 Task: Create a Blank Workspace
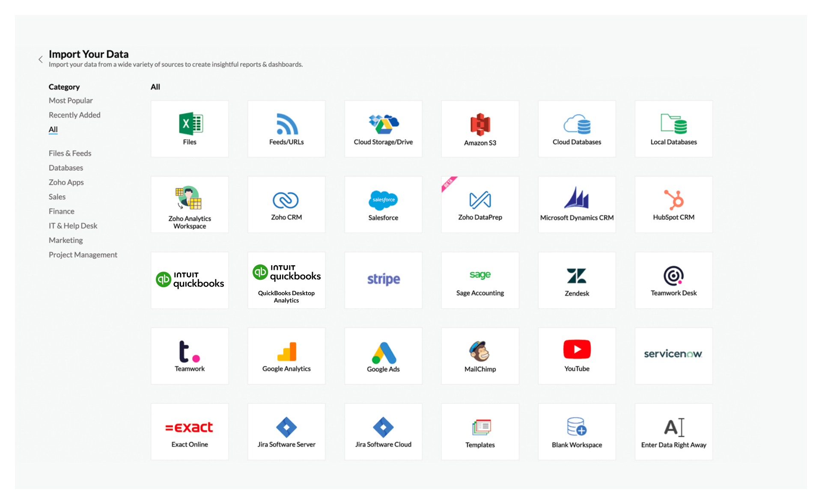click(577, 431)
